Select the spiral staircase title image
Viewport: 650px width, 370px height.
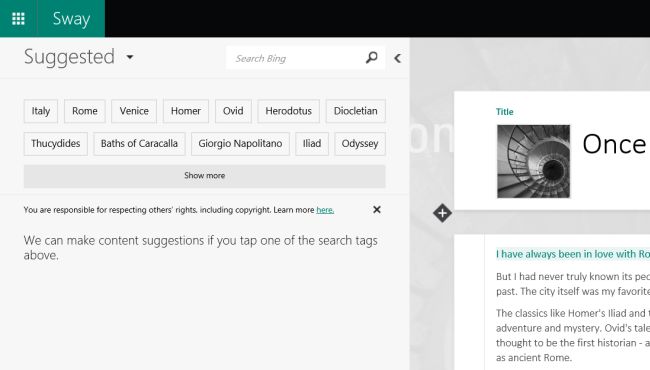pyautogui.click(x=534, y=161)
